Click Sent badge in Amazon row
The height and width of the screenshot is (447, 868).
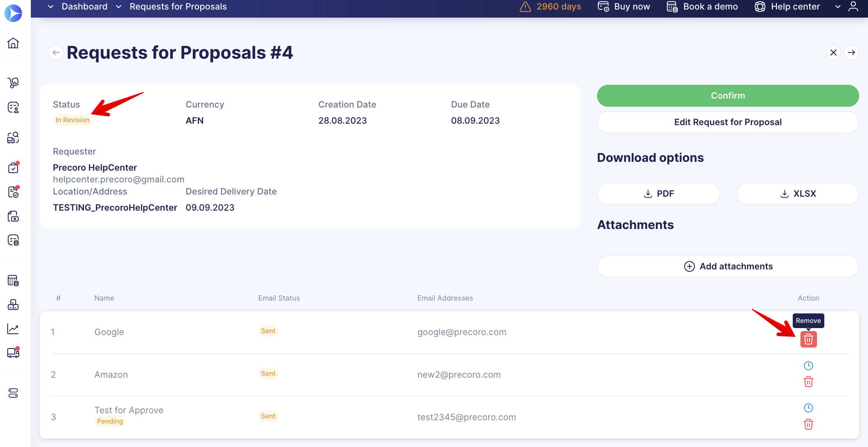[x=268, y=374]
